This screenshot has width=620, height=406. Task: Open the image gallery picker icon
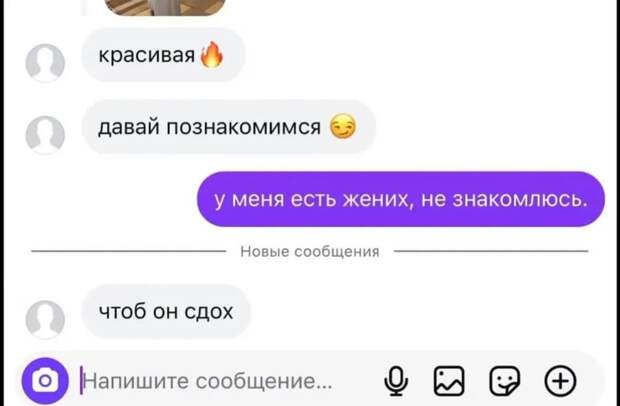point(449,381)
